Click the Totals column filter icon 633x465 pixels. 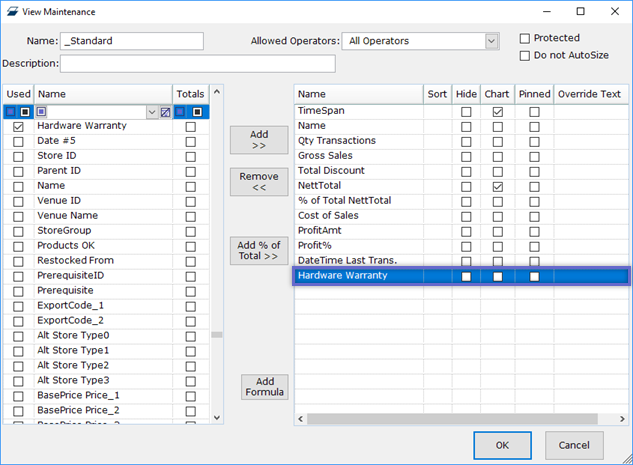(x=182, y=112)
